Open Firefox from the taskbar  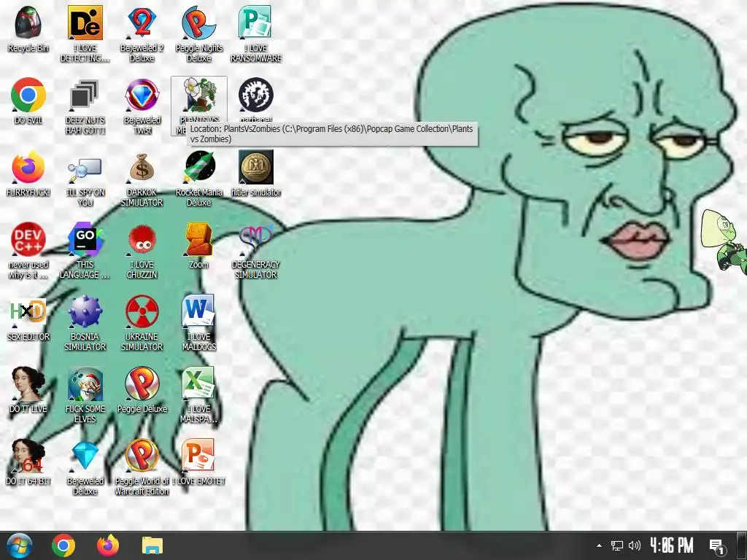coord(108,545)
